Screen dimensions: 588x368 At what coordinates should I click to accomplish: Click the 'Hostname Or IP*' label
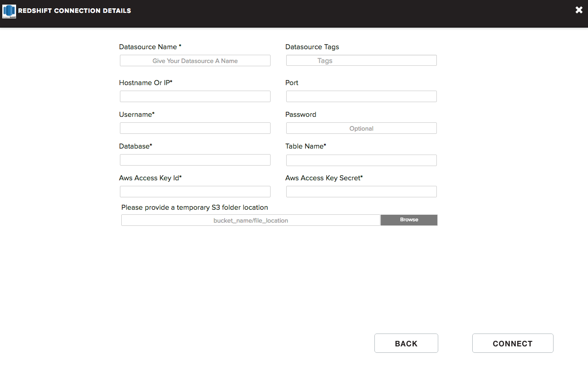[146, 83]
